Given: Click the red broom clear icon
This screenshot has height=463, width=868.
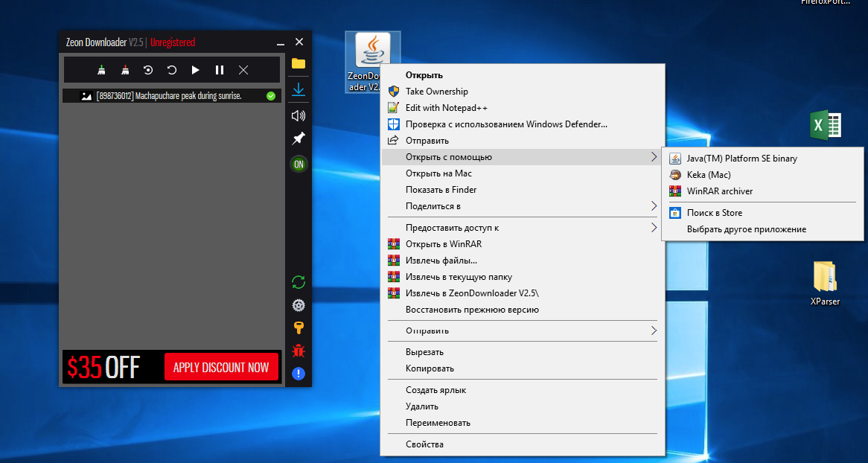Looking at the screenshot, I should [125, 70].
